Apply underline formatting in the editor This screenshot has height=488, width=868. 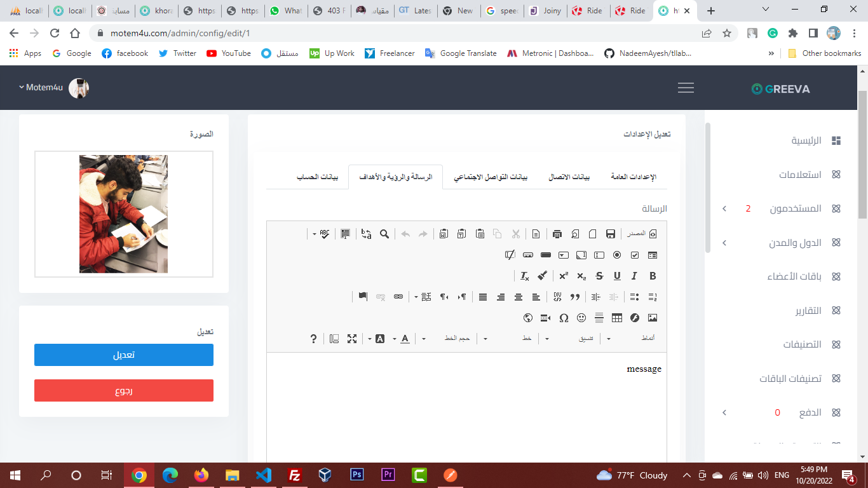coord(617,276)
